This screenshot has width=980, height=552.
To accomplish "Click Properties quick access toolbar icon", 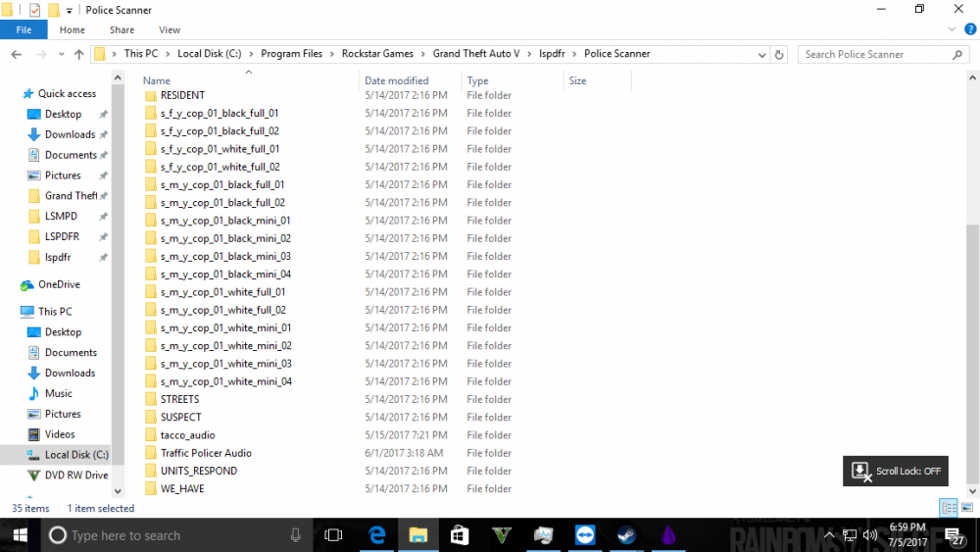I will point(34,10).
